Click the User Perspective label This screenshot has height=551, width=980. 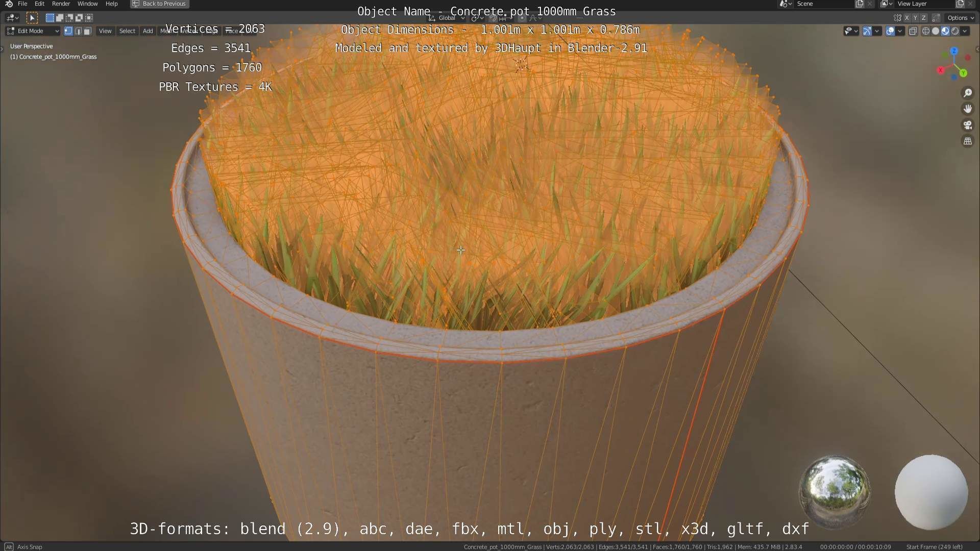tap(32, 46)
